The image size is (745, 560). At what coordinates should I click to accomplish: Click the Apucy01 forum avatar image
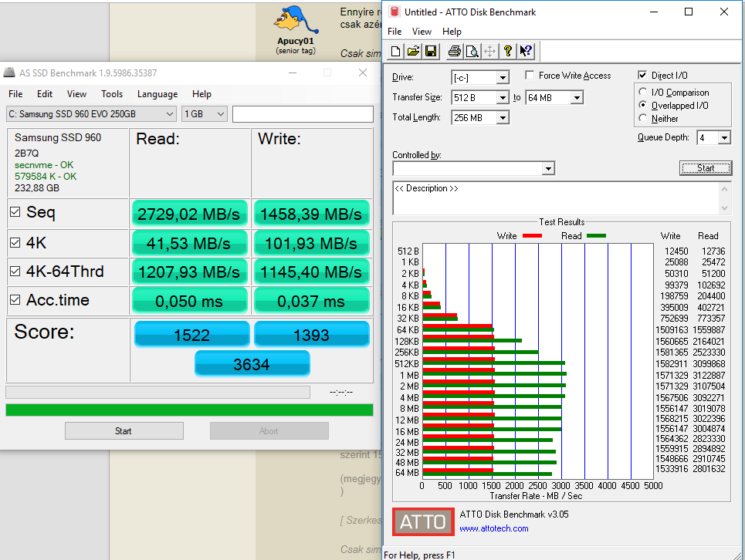coord(295,20)
